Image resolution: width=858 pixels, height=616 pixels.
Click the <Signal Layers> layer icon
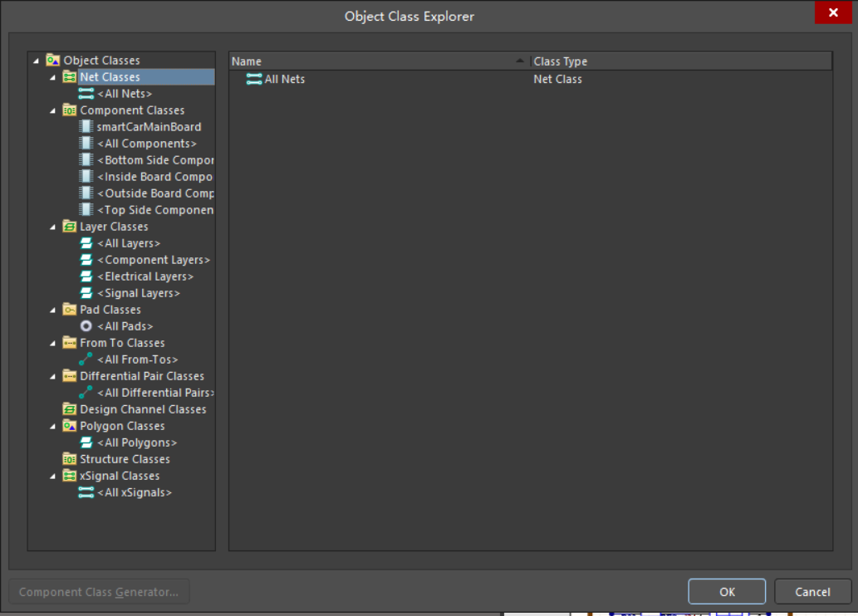tap(86, 293)
